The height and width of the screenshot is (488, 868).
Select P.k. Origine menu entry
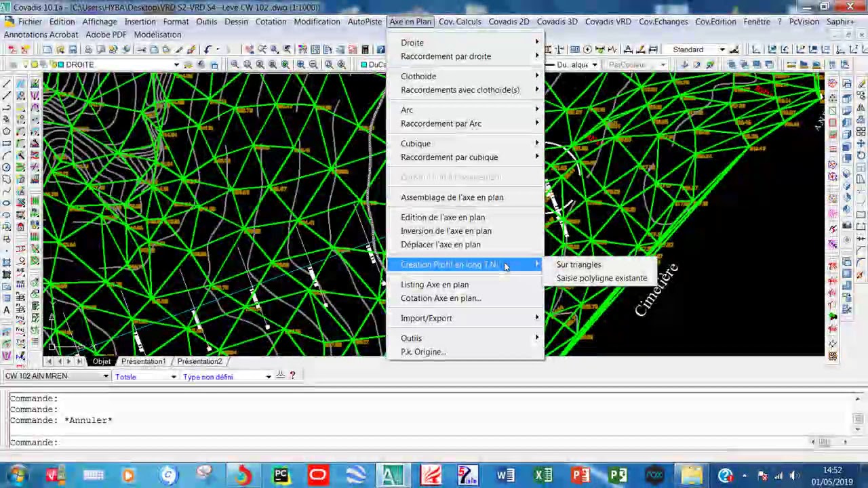[x=423, y=352]
